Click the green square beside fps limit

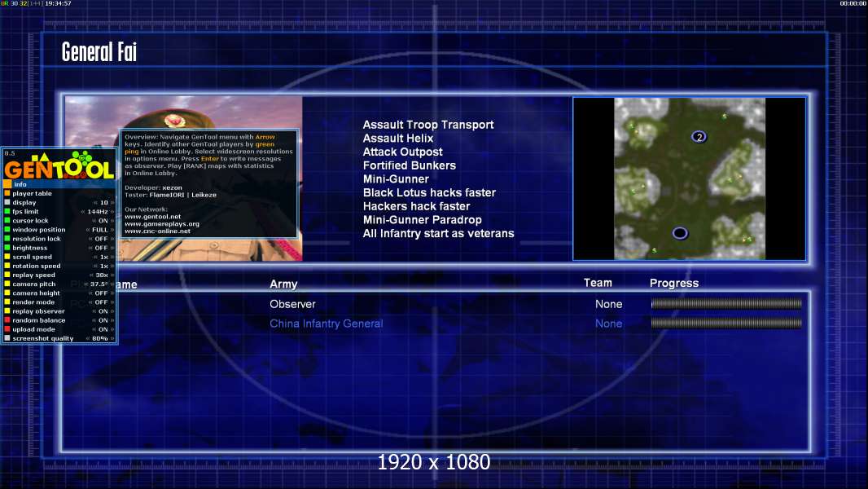(x=7, y=212)
